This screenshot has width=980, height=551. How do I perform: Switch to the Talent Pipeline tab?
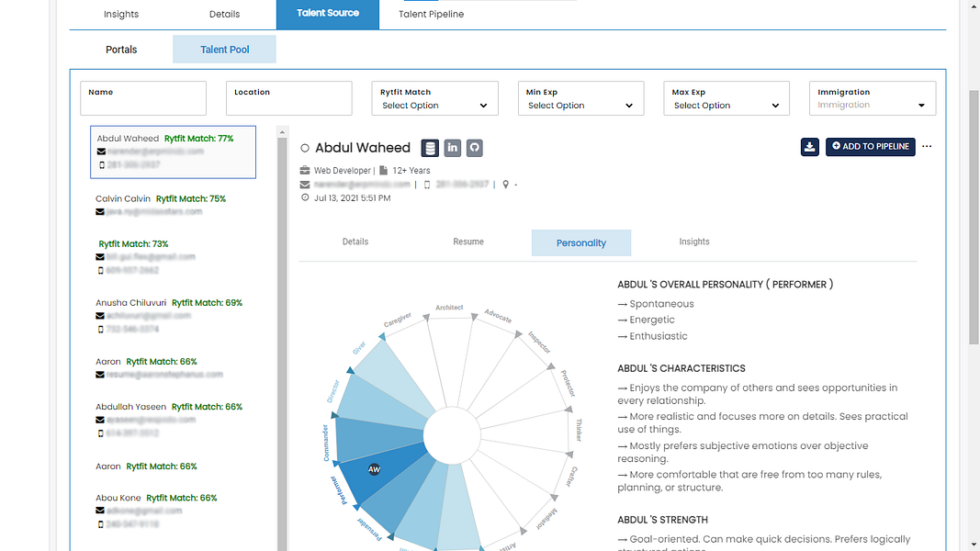pos(432,14)
